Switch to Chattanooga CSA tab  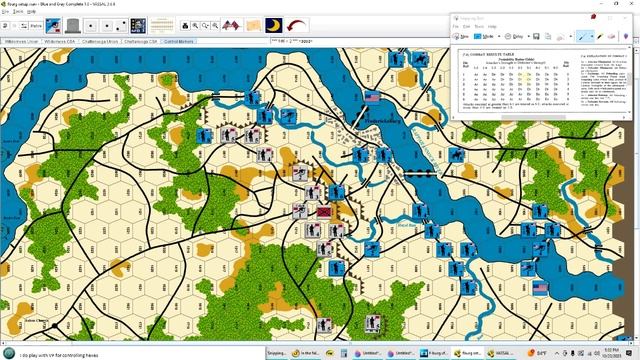[140, 42]
